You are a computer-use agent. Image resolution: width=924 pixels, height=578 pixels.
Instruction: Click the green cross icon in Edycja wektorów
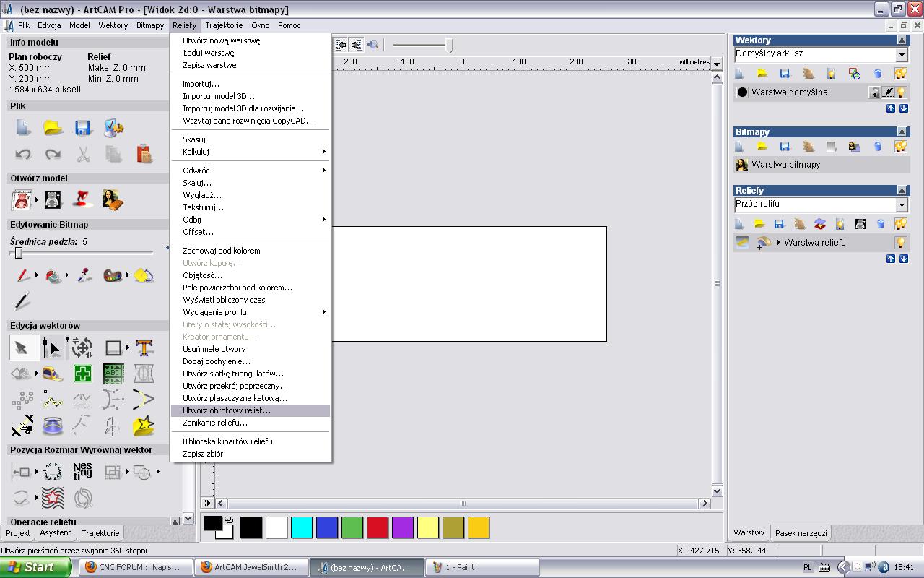(83, 374)
